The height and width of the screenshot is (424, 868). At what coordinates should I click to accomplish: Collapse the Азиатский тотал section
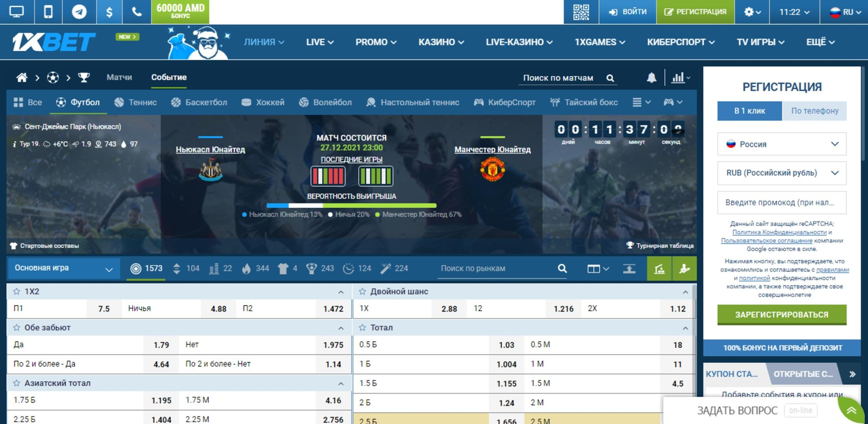(x=341, y=384)
